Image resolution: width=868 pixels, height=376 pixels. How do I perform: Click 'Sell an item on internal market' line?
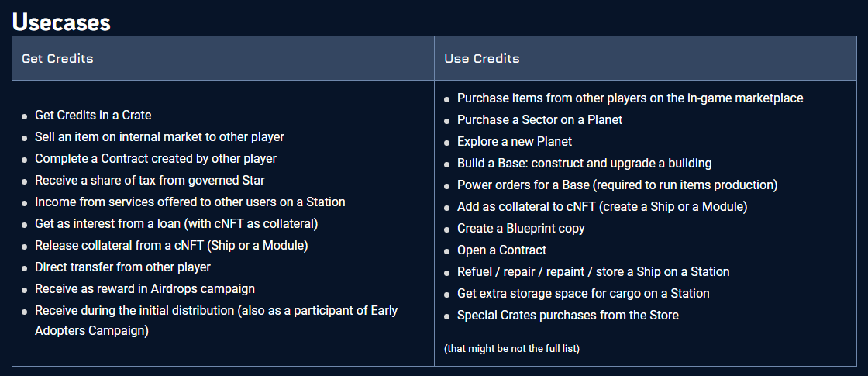coord(160,136)
